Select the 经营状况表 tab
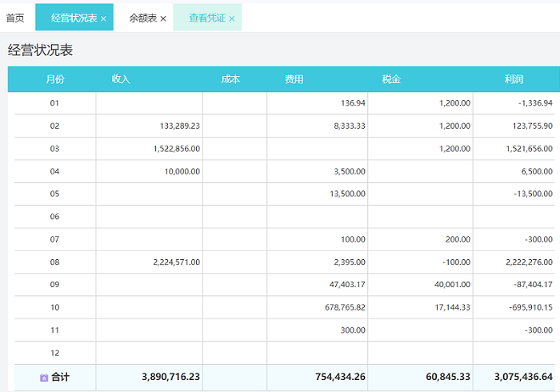 pos(74,18)
